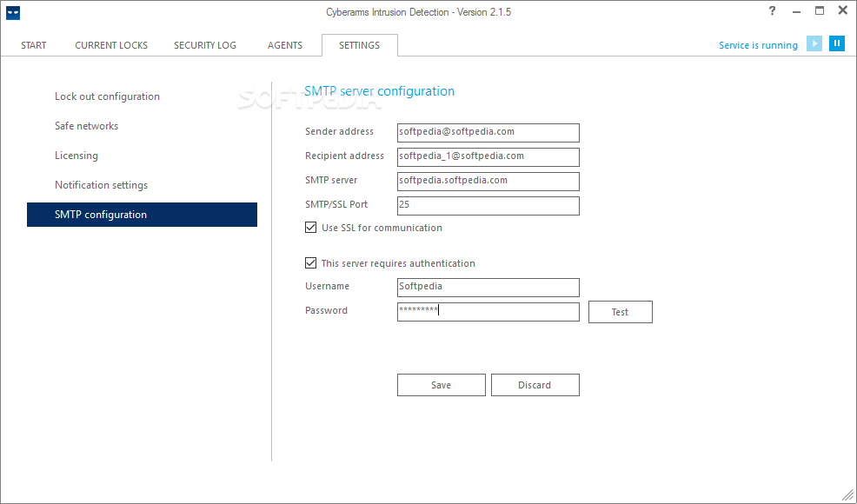
Task: Click the Recipient address label
Action: (344, 156)
